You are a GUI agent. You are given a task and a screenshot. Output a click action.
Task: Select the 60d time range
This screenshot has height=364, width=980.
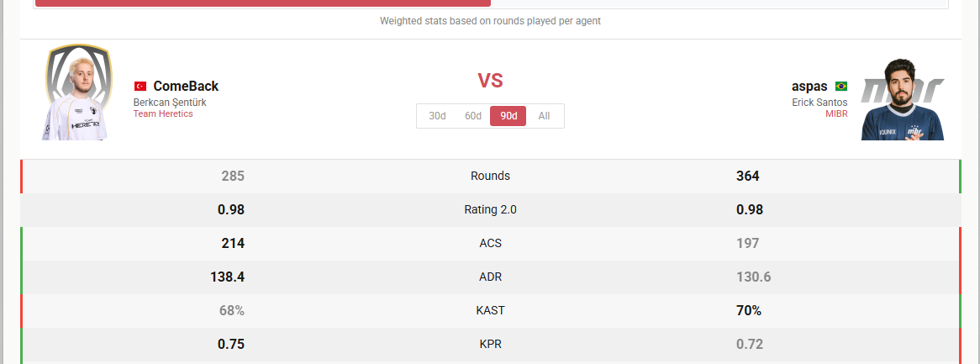coord(473,116)
